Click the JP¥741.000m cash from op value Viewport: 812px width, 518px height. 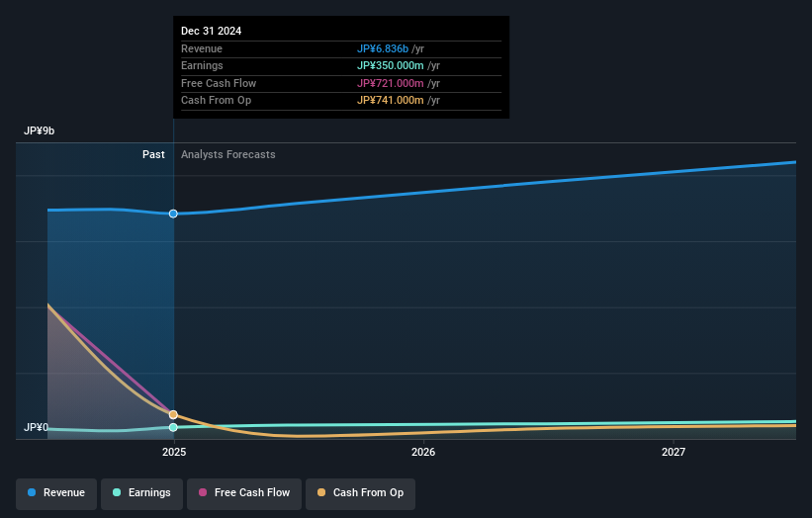pyautogui.click(x=391, y=101)
